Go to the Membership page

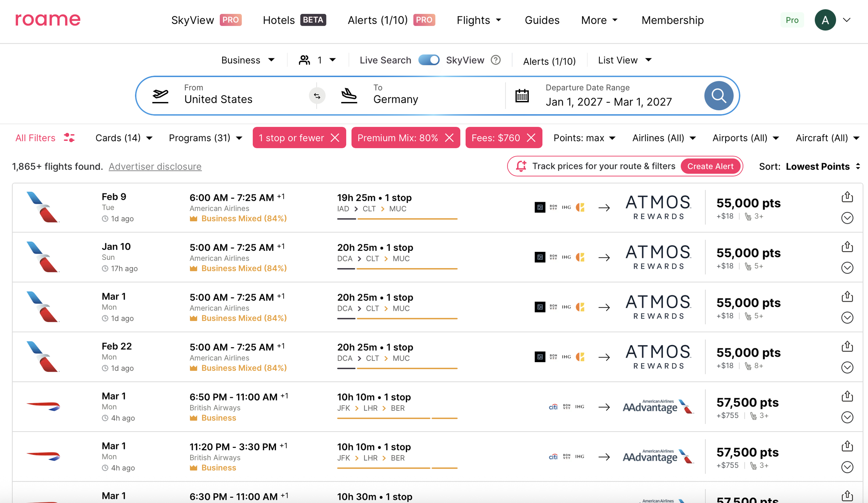coord(673,20)
